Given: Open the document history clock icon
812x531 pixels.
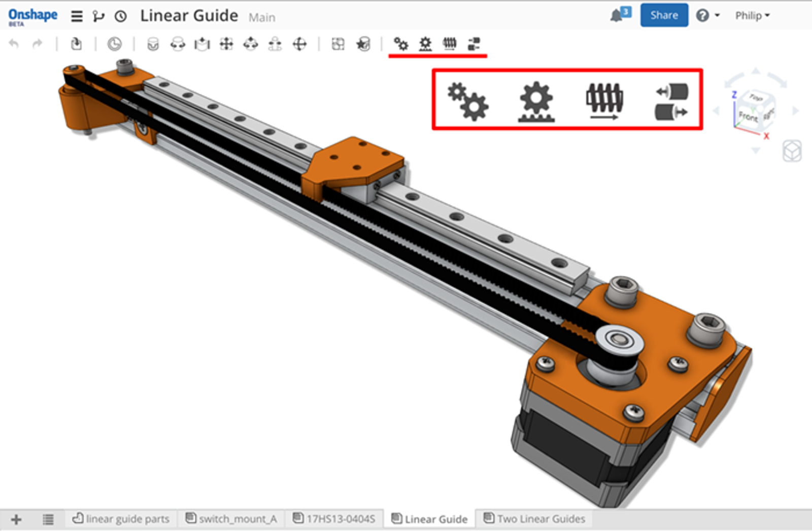Looking at the screenshot, I should 120,16.
